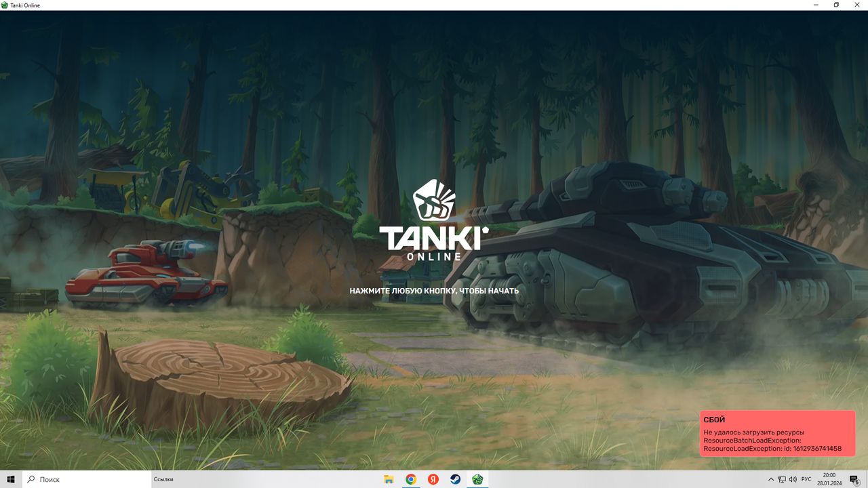868x488 pixels.
Task: Click 'Не удалось загрузить ресурсы' message text
Action: click(753, 432)
